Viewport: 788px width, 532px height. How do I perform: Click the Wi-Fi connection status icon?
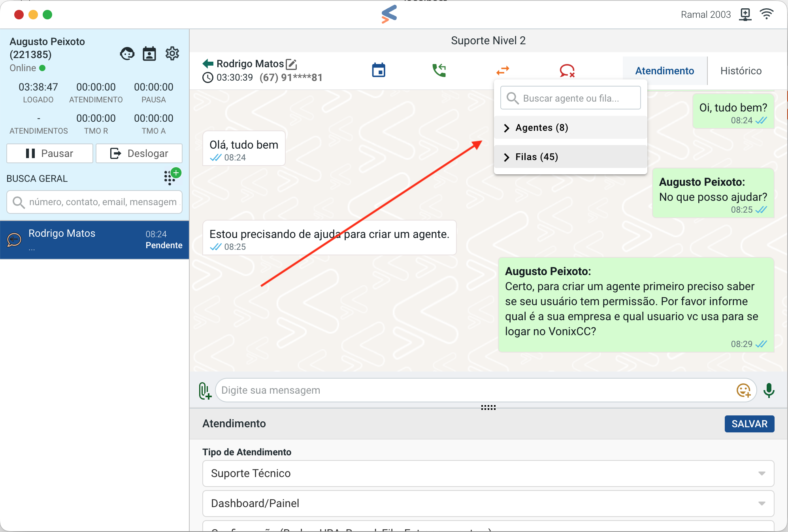pos(767,14)
